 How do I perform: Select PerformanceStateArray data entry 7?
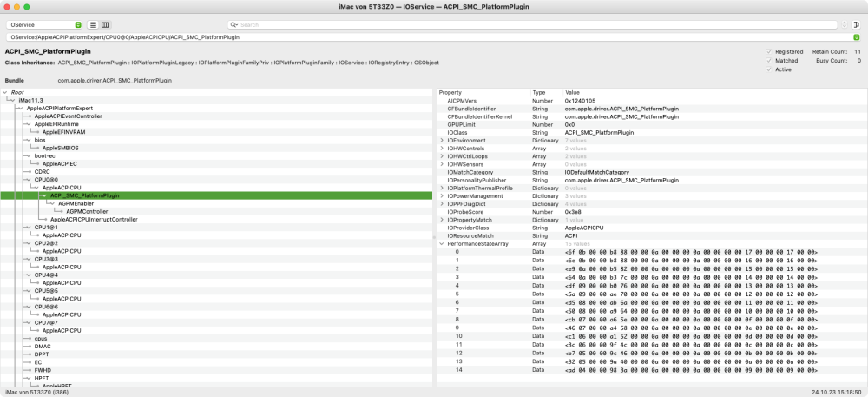652,311
